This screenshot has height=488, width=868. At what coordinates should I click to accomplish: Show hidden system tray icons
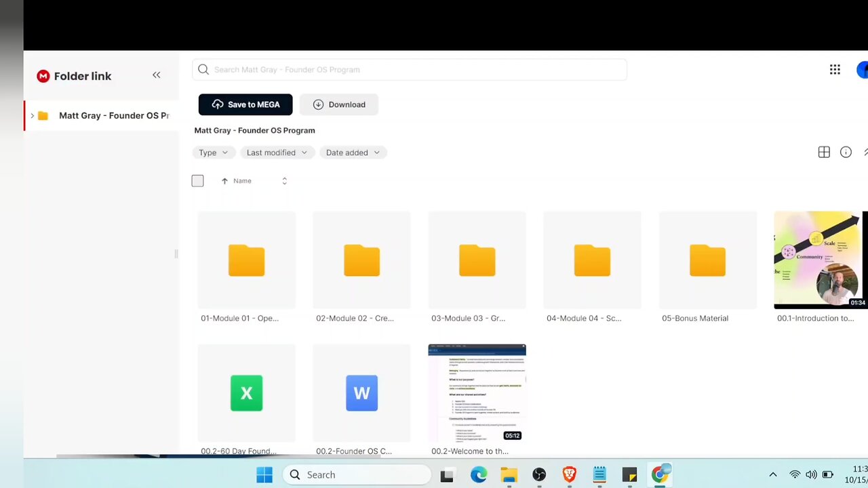point(772,474)
